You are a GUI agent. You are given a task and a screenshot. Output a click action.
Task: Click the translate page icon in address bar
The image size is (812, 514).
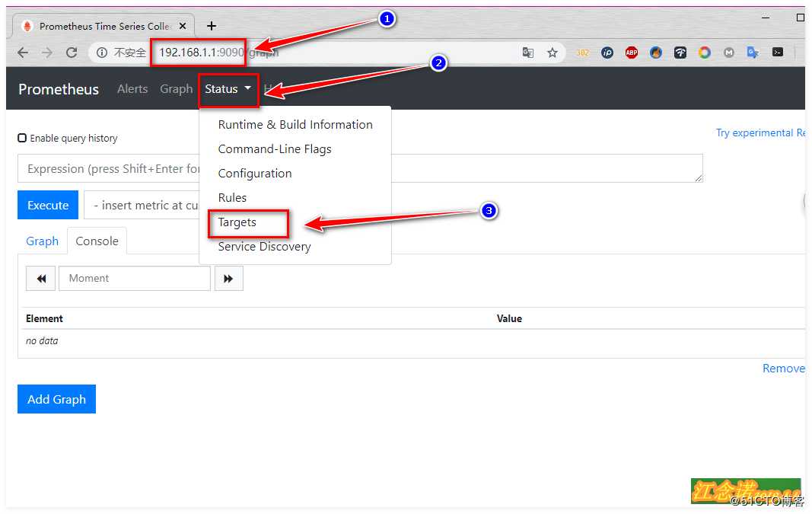click(527, 53)
